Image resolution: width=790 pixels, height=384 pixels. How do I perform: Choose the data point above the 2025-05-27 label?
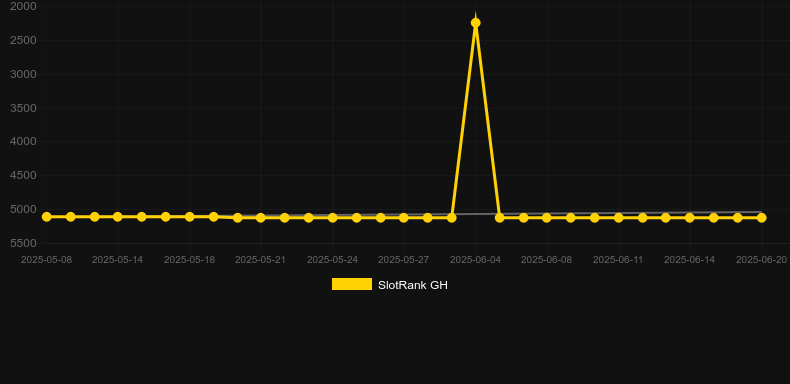tap(404, 218)
